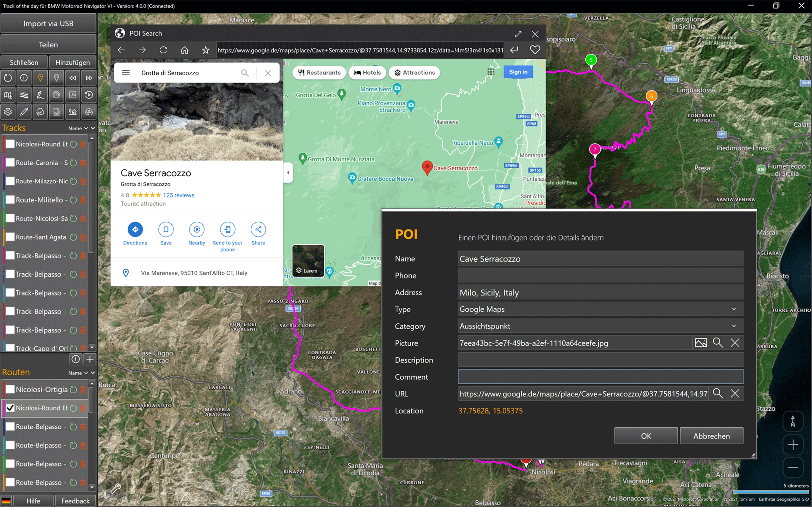Enable the Nicolosi-Ortigia route checkbox
This screenshot has height=507, width=812.
[x=10, y=389]
